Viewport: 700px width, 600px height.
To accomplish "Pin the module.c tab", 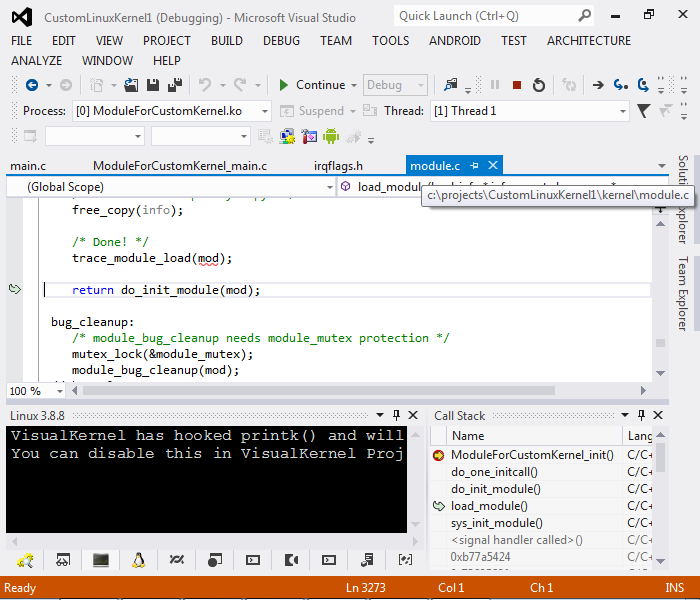I will click(474, 166).
